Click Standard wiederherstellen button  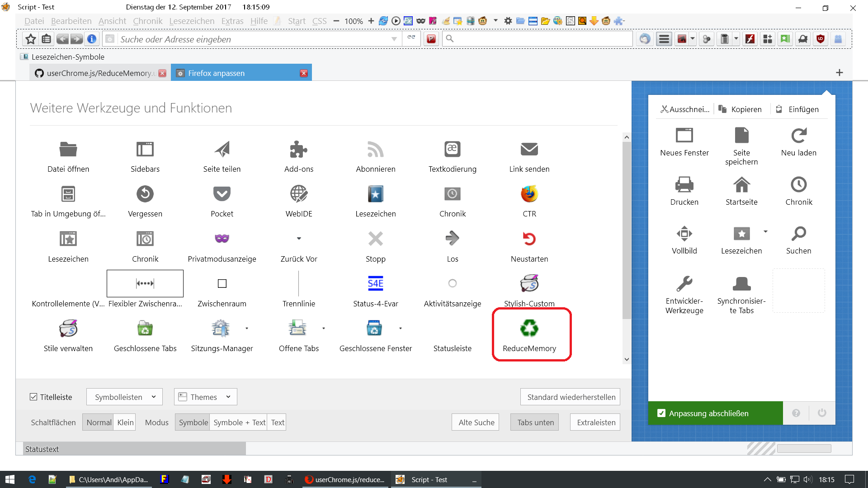[x=571, y=397]
